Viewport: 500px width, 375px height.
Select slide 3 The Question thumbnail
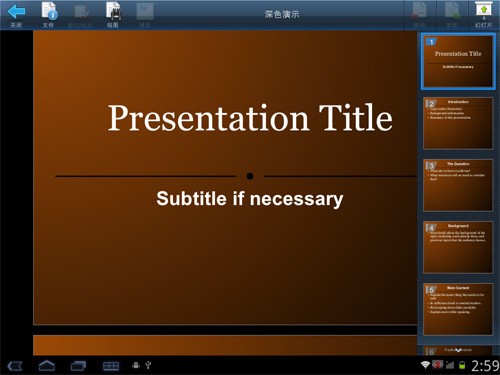[x=458, y=185]
